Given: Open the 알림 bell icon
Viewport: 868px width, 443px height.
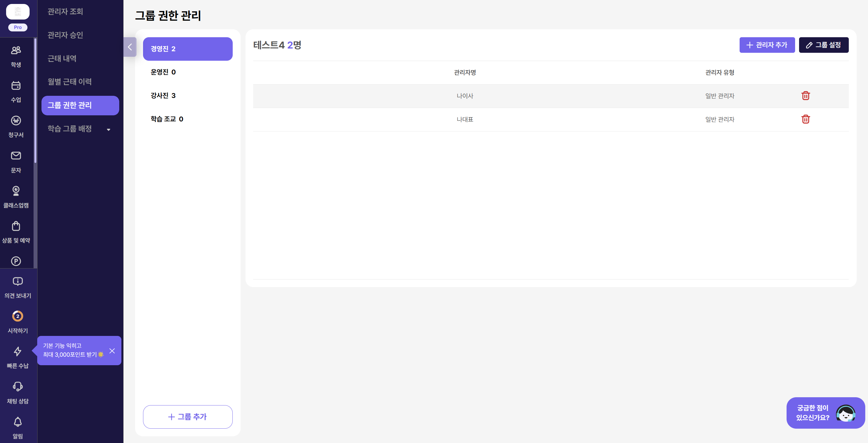Looking at the screenshot, I should click(17, 422).
